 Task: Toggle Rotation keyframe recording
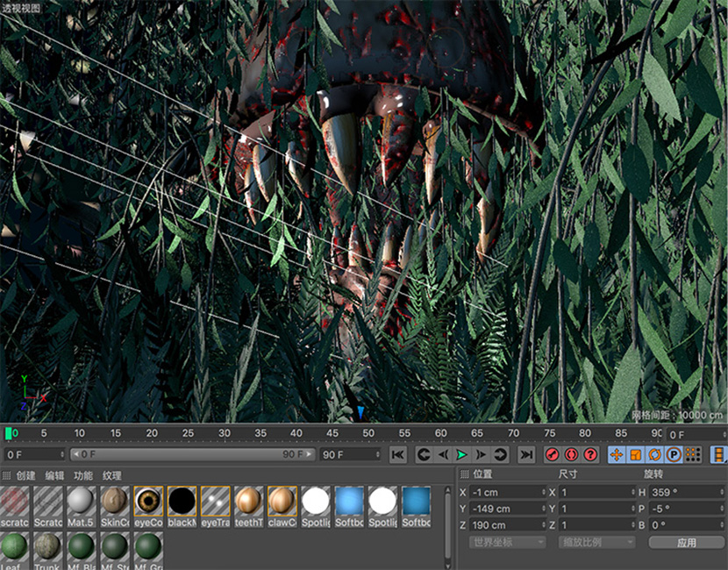[654, 454]
